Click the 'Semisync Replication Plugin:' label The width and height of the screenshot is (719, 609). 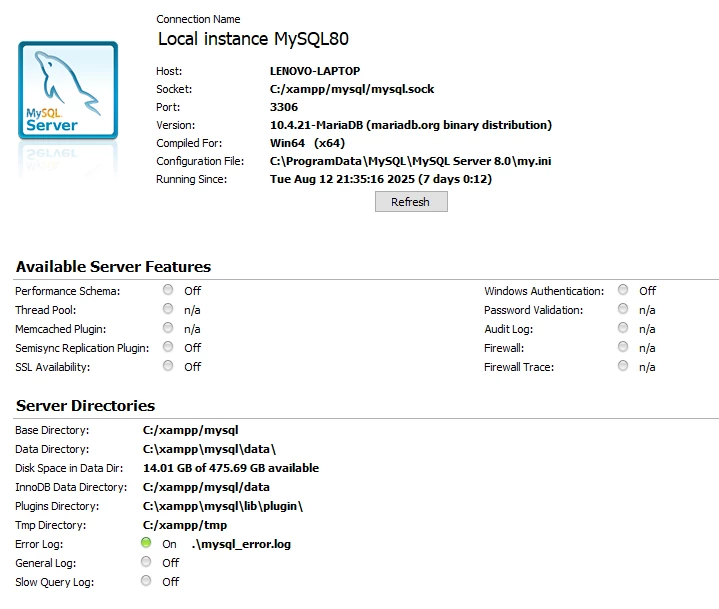coord(82,348)
